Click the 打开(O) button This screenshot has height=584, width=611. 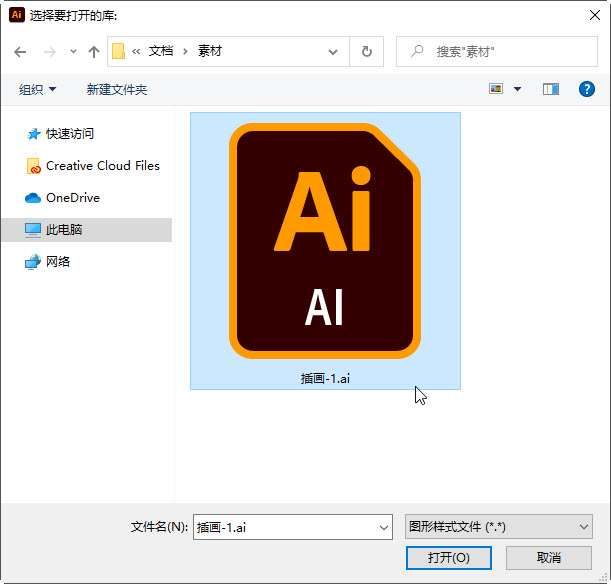click(449, 558)
